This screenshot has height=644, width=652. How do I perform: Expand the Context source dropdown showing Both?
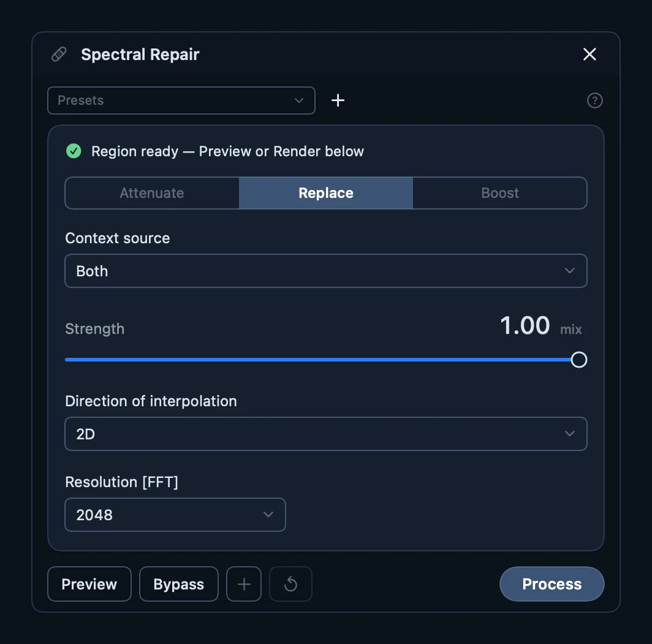(x=326, y=271)
